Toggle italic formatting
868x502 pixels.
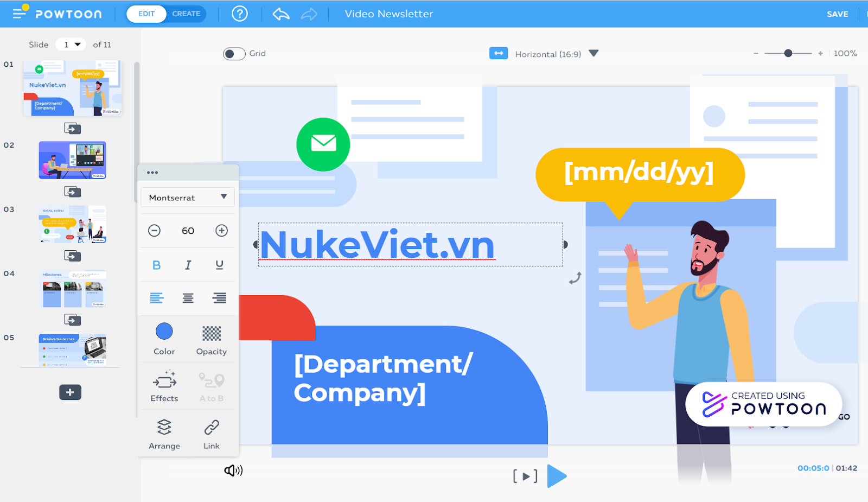188,265
